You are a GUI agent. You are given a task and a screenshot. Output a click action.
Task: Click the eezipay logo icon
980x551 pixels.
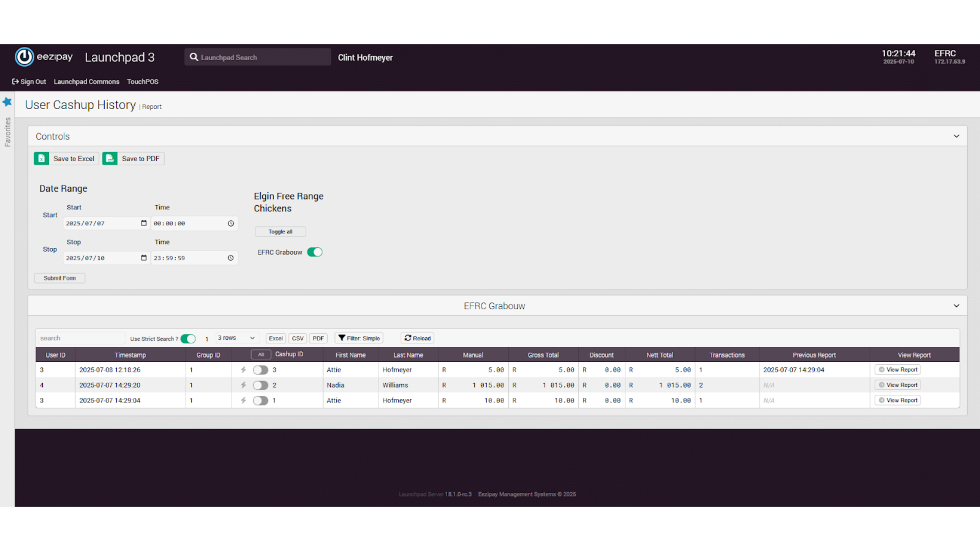coord(24,57)
